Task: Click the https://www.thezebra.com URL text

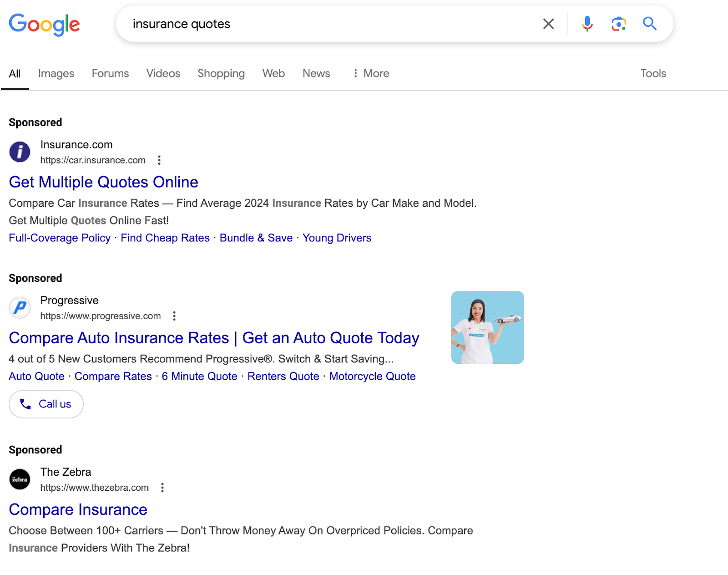Action: point(94,488)
